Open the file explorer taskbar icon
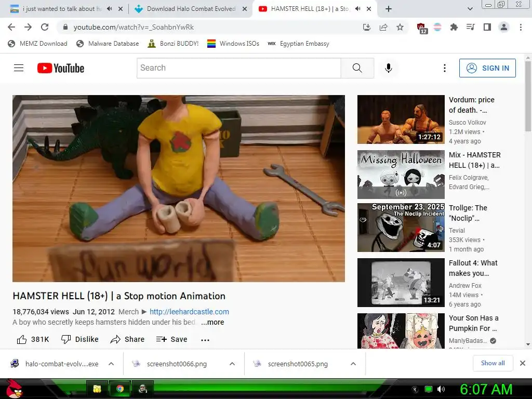 tap(97, 389)
